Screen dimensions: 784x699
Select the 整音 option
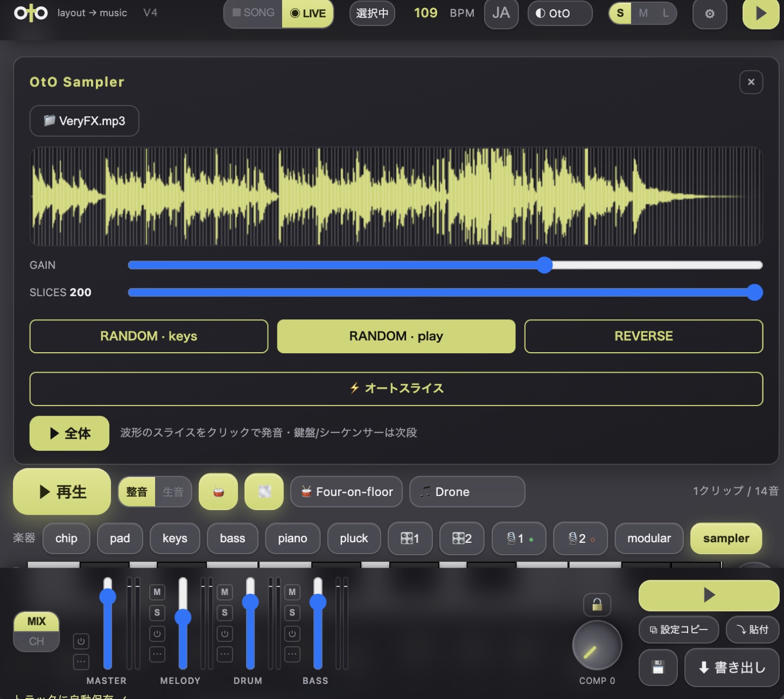tap(137, 492)
